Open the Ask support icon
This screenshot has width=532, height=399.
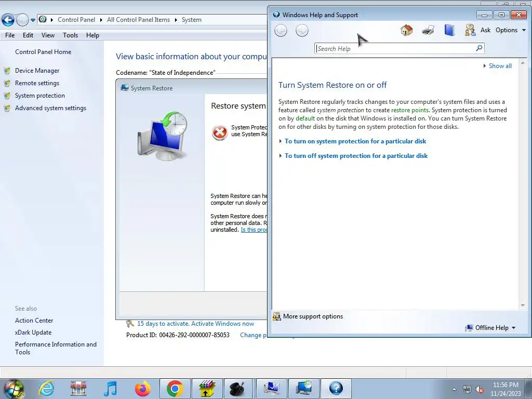click(x=470, y=30)
